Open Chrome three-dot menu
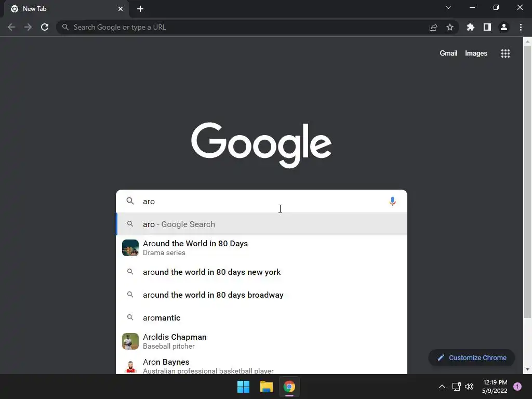The height and width of the screenshot is (399, 532). (x=521, y=27)
